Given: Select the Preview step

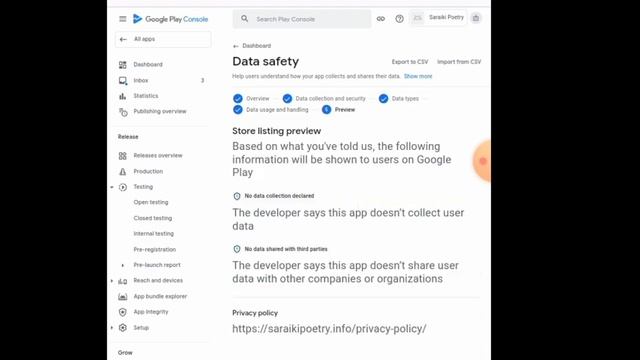Looking at the screenshot, I should point(338,109).
